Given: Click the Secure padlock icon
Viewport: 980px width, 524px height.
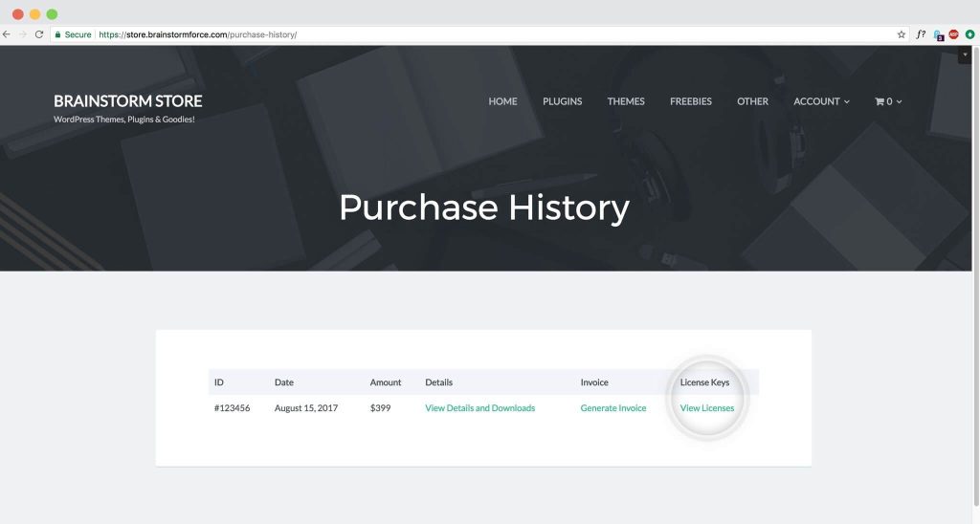Looking at the screenshot, I should click(57, 34).
